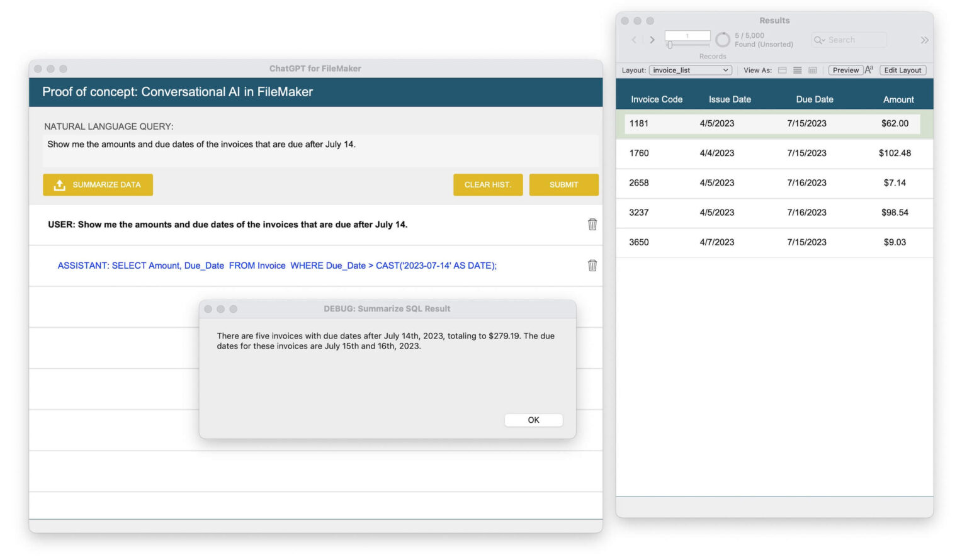The image size is (967, 560).
Task: Click the natural language query text field
Action: point(321,151)
